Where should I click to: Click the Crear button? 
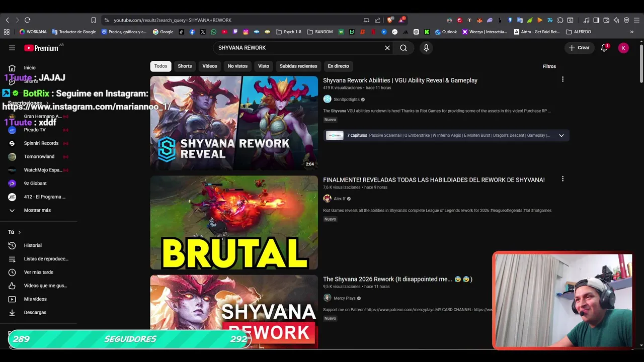(x=579, y=48)
